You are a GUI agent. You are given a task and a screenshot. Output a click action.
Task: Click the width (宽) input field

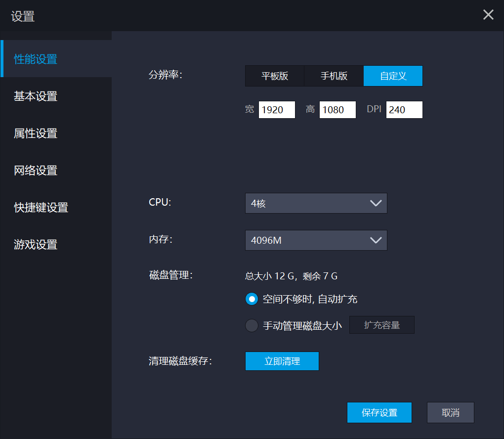277,110
